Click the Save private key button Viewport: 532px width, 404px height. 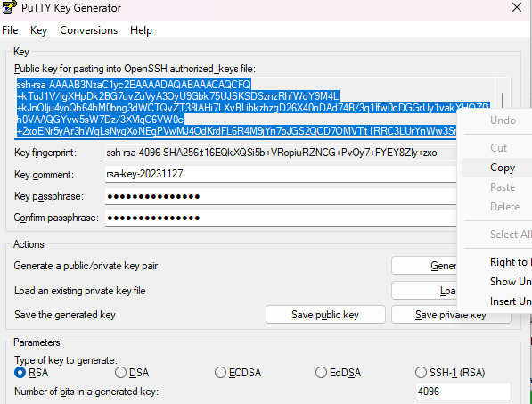coord(451,315)
